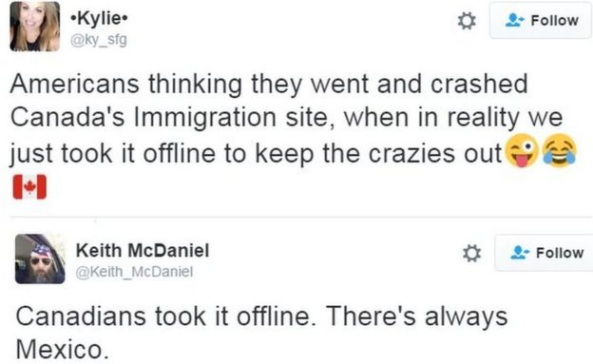Open the gear menu on Keith McDaniel's tweet
The height and width of the screenshot is (364, 593).
[x=472, y=253]
